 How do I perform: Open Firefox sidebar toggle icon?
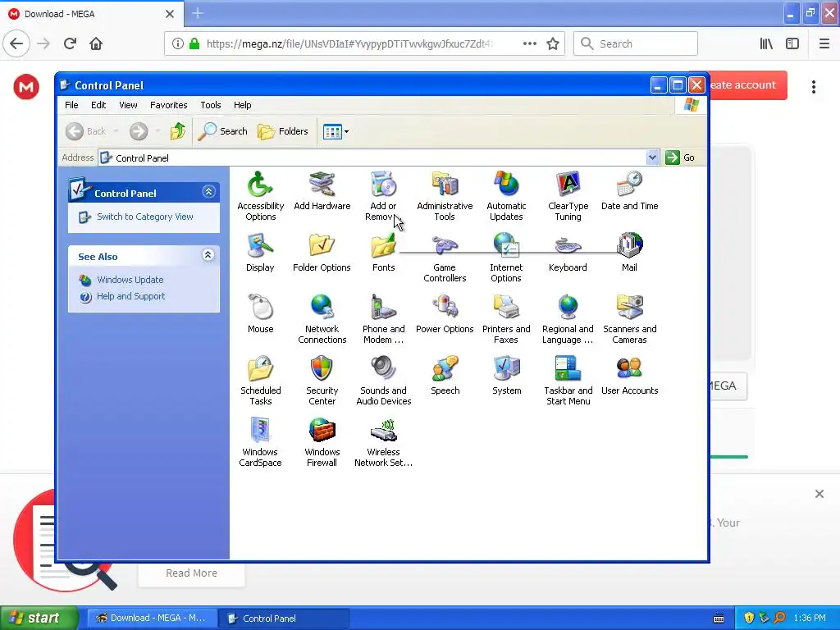point(792,43)
